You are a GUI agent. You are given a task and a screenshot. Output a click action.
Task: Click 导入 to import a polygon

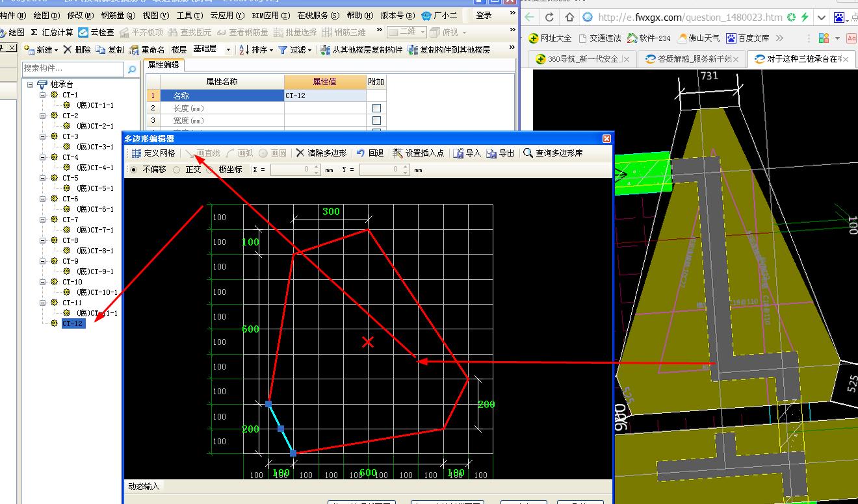(467, 153)
